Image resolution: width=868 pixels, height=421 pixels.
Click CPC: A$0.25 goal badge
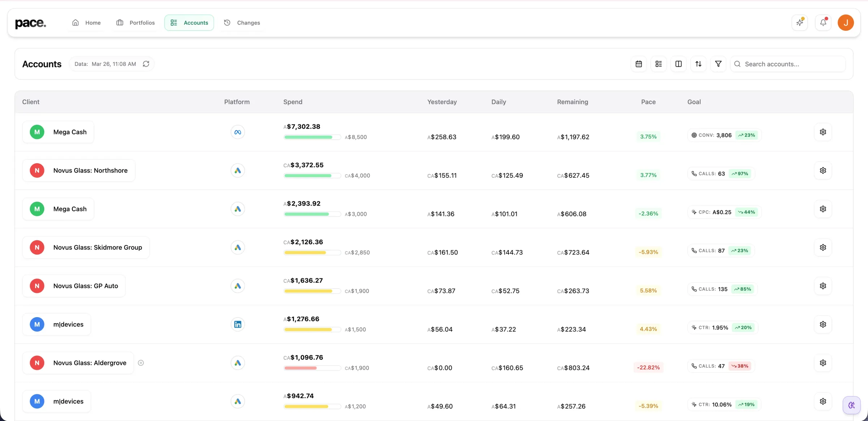coord(724,212)
